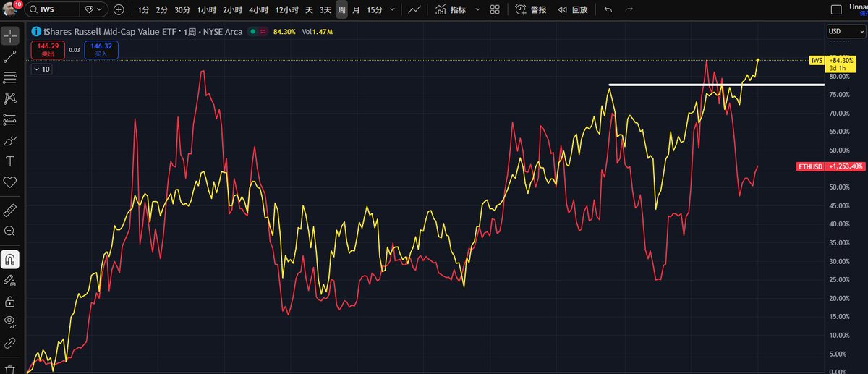The height and width of the screenshot is (374, 868).
Task: Select the 3天 timeframe
Action: pos(325,9)
